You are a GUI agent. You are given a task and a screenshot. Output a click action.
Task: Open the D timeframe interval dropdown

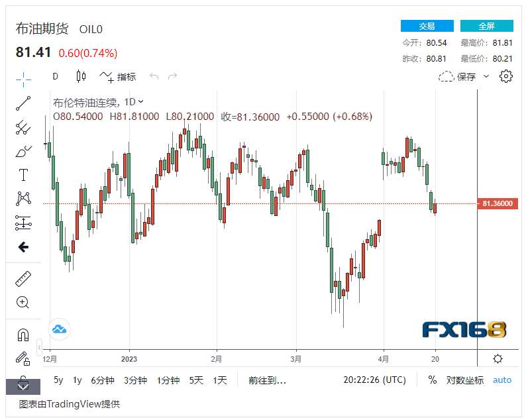(56, 76)
